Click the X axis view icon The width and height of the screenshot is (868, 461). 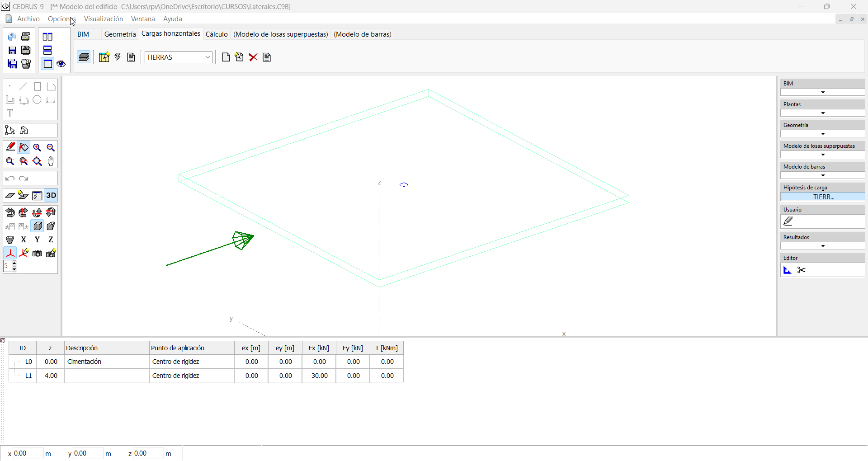point(24,240)
